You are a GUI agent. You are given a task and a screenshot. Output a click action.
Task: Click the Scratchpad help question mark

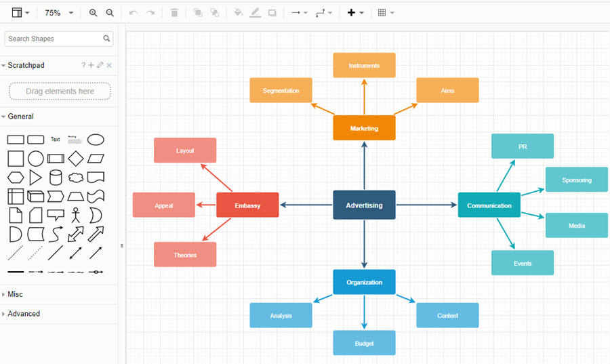[83, 65]
